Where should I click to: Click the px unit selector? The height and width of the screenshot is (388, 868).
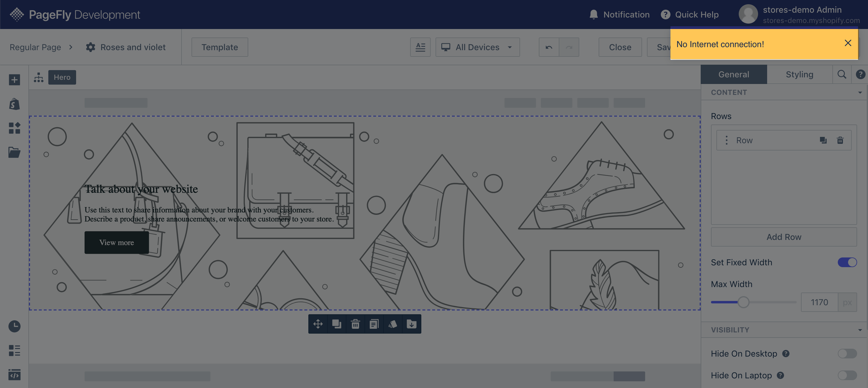click(847, 302)
